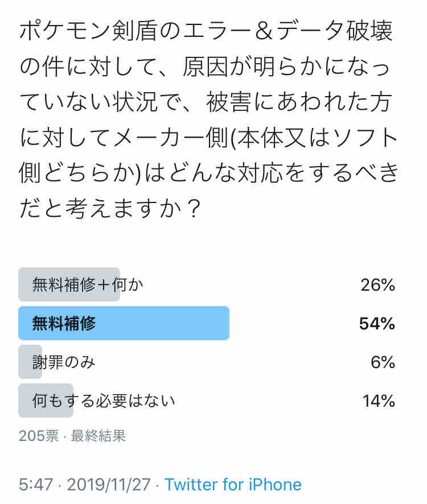The width and height of the screenshot is (427, 504).
Task: Open the Twitter for iPhone source link
Action: [x=233, y=485]
